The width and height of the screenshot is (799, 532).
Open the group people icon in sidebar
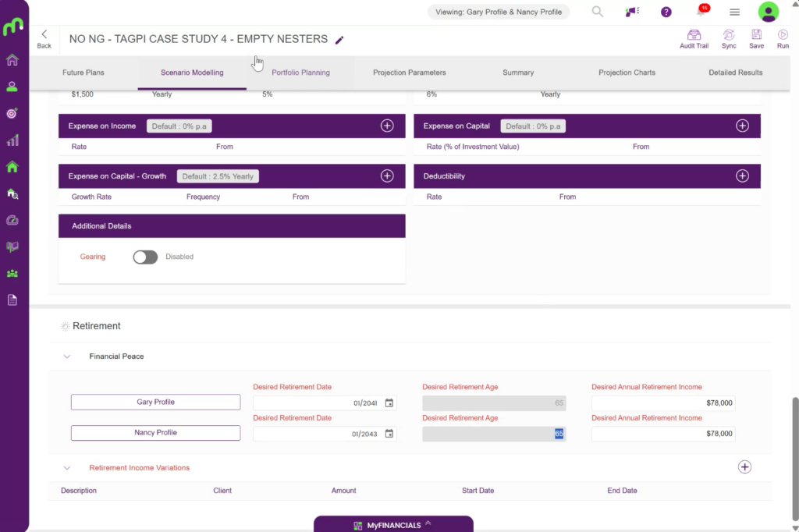click(12, 274)
